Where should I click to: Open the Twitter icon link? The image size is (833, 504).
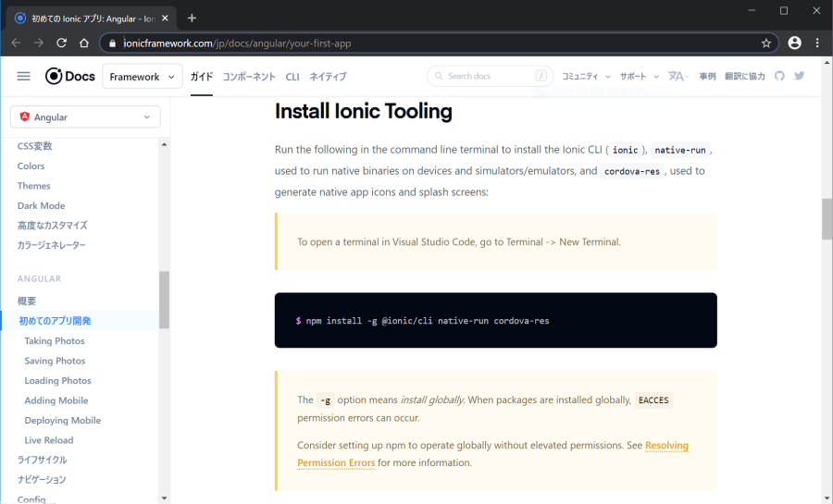pyautogui.click(x=800, y=76)
